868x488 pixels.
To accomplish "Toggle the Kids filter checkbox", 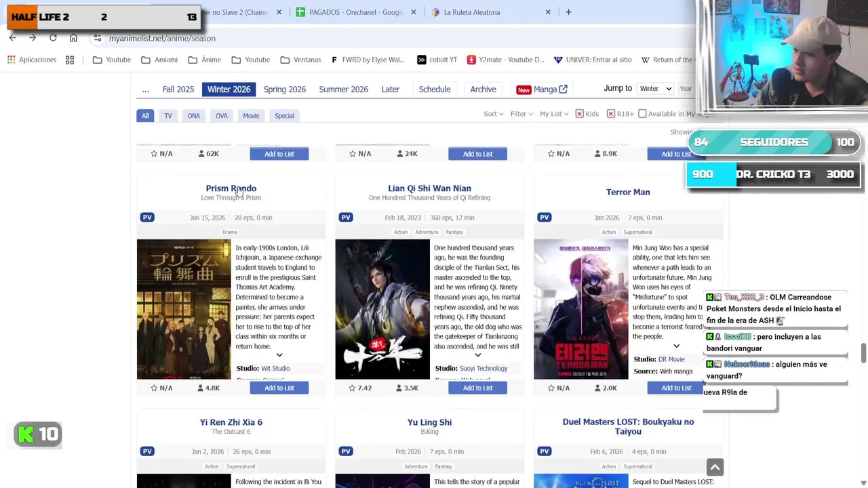I will tap(579, 114).
